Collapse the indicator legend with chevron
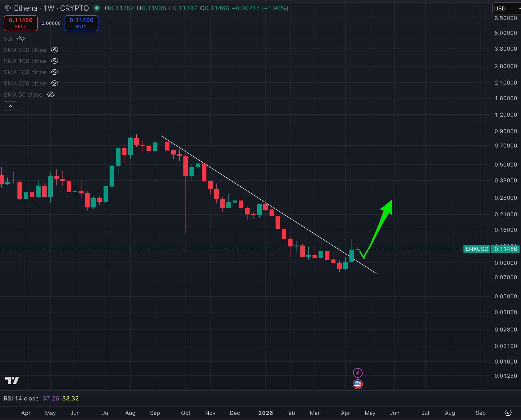 pyautogui.click(x=10, y=106)
